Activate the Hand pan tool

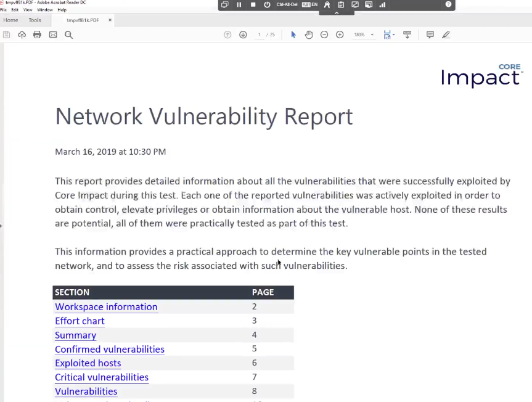click(x=309, y=35)
